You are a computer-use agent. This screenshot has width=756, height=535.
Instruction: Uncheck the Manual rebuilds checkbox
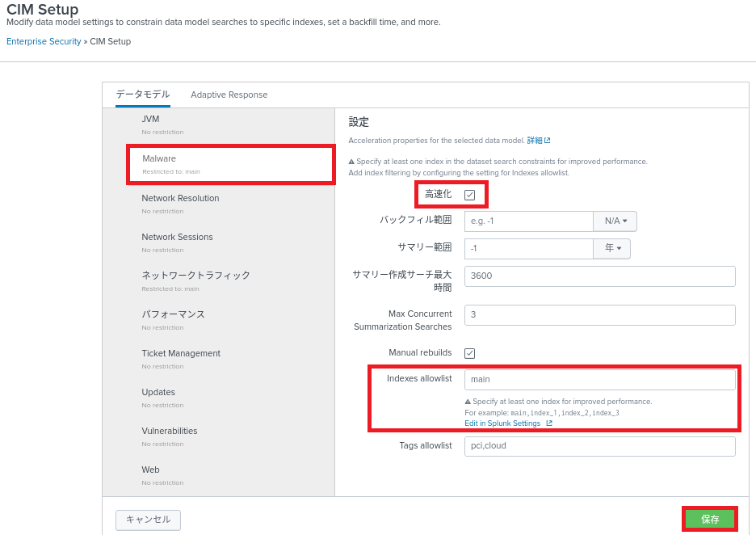point(469,353)
